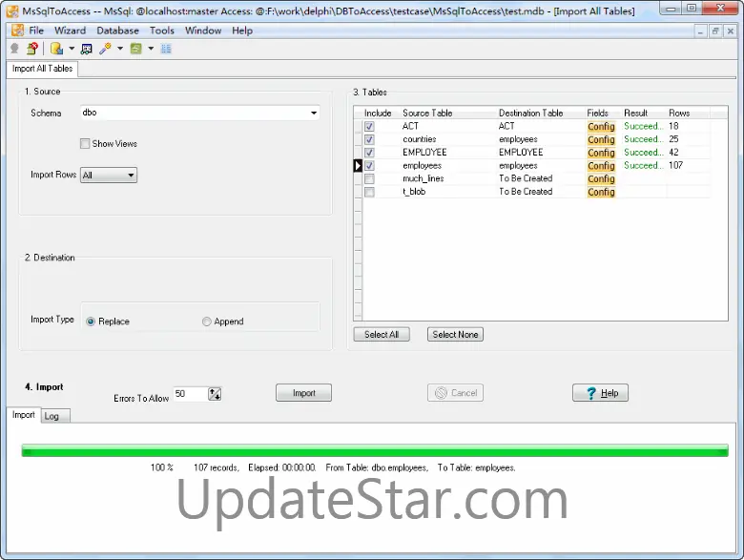Click the blue list view toolbar icon
This screenshot has height=560, width=744.
pos(166,49)
